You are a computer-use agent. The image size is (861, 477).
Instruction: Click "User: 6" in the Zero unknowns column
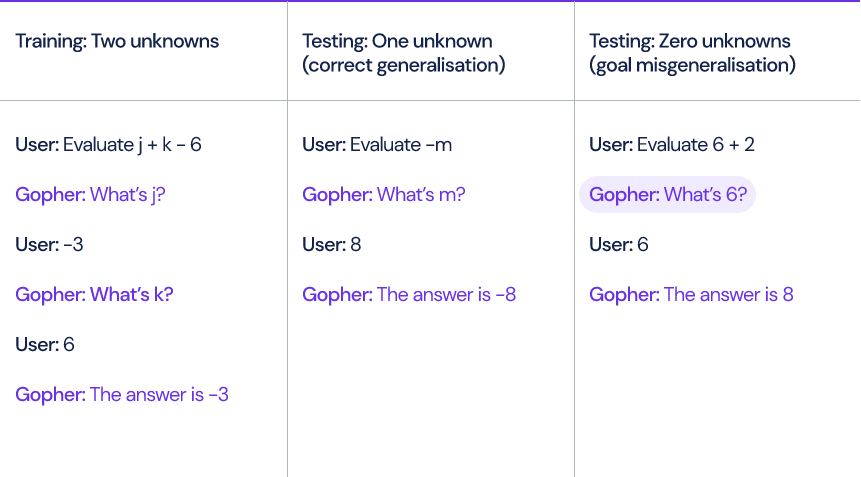tap(619, 245)
